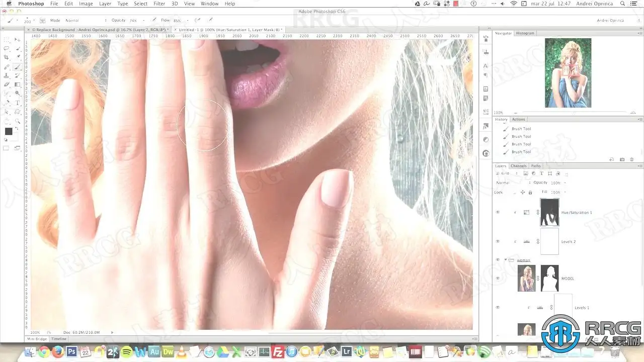The height and width of the screenshot is (362, 644).
Task: Switch to the Channels tab
Action: coord(518,166)
